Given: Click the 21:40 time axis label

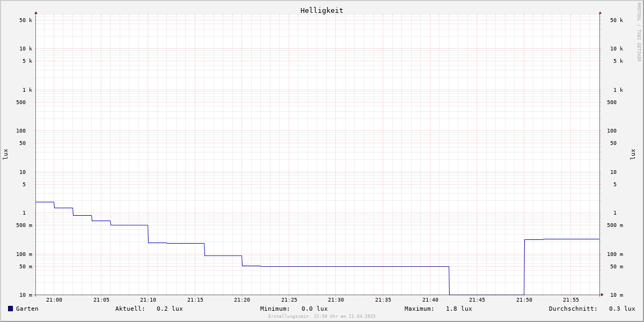Looking at the screenshot, I should (430, 300).
